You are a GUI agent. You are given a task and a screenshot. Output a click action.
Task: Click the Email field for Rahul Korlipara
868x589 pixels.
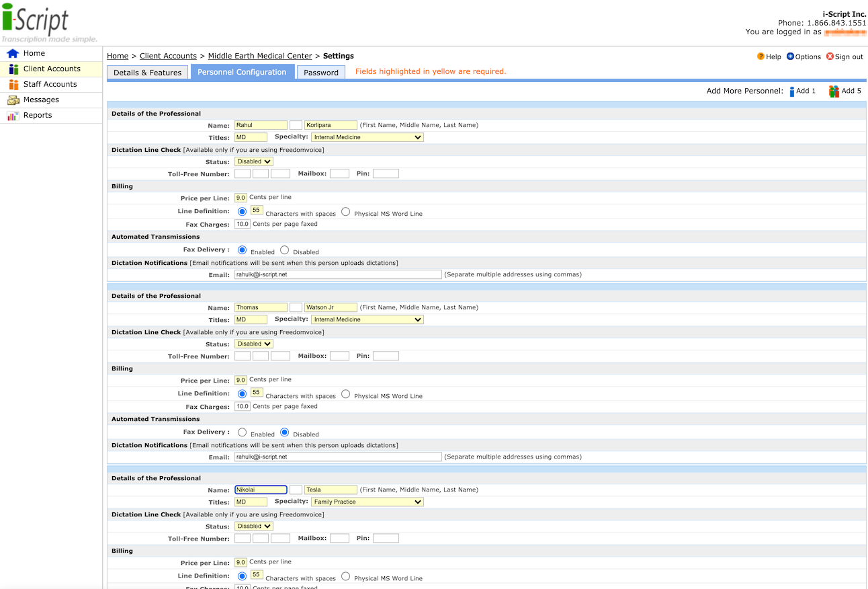coord(338,274)
